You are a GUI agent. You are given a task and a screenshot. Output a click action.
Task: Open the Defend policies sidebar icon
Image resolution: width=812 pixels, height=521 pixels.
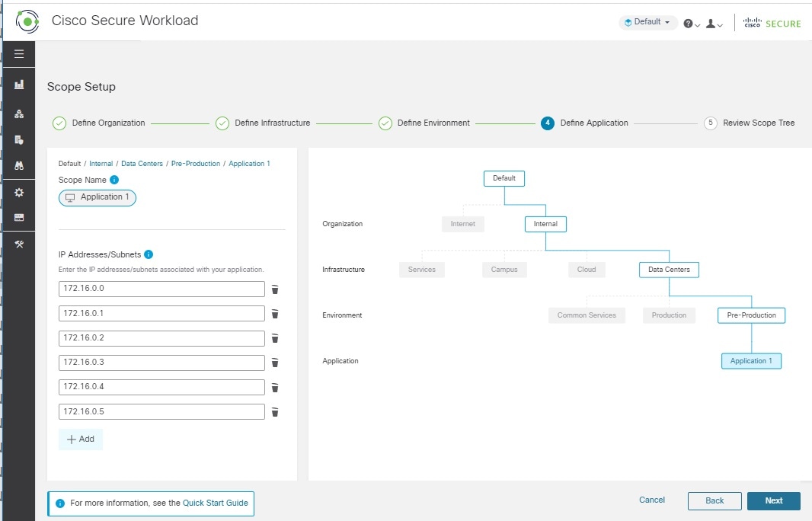[x=19, y=140]
